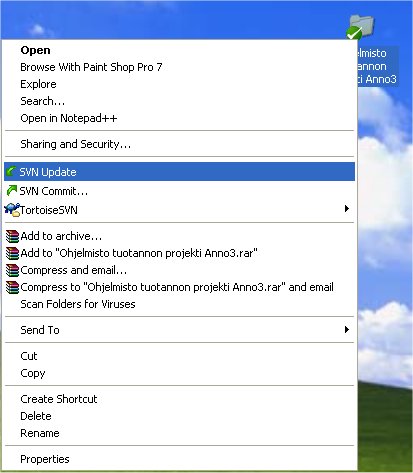The height and width of the screenshot is (473, 413).
Task: Click the SVN Commit arrow icon
Action: [x=12, y=191]
